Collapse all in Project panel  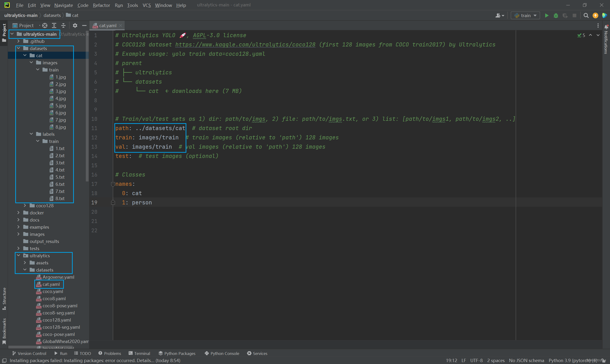point(63,25)
